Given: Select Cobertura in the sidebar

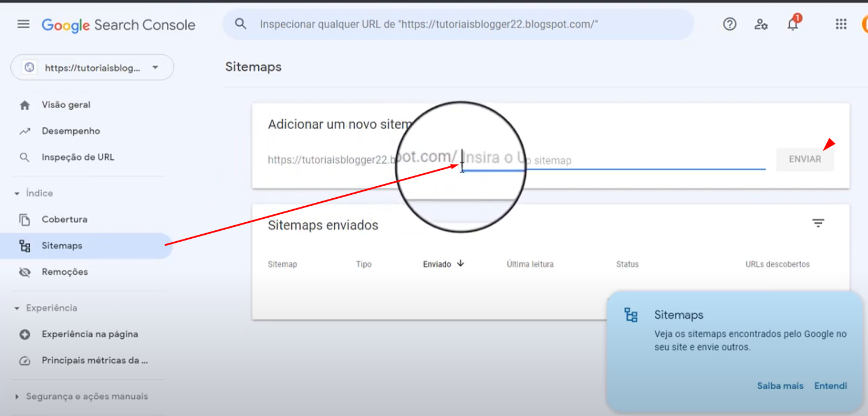Looking at the screenshot, I should click(x=64, y=219).
